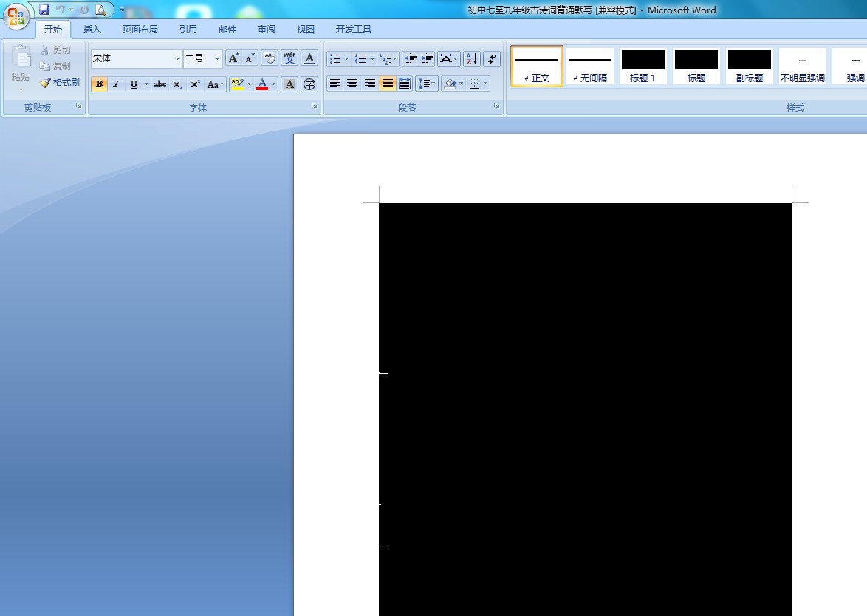Align text right
The height and width of the screenshot is (616, 867).
tap(370, 83)
